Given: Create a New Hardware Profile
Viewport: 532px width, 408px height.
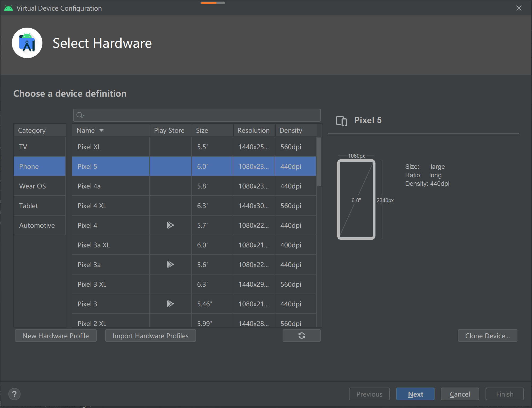Looking at the screenshot, I should point(56,336).
